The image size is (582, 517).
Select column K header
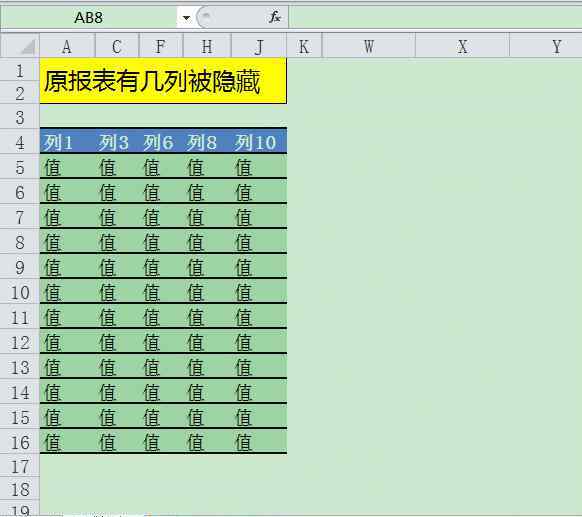coord(304,46)
